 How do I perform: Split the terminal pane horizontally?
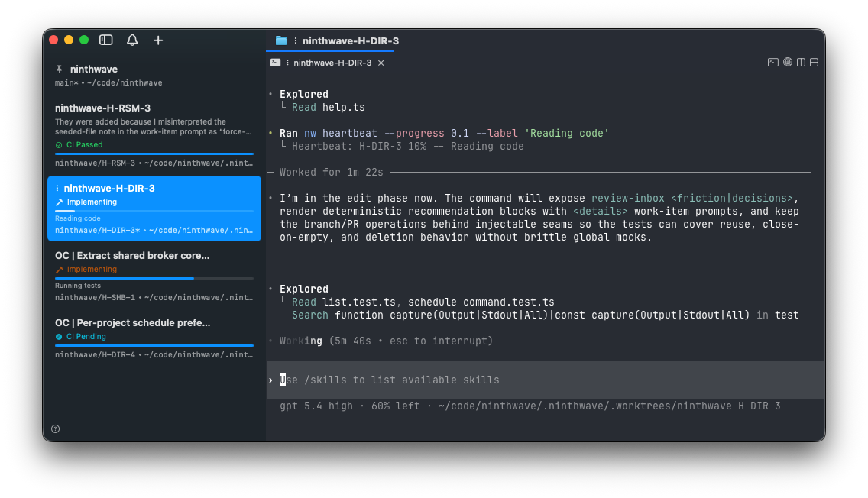click(x=813, y=62)
